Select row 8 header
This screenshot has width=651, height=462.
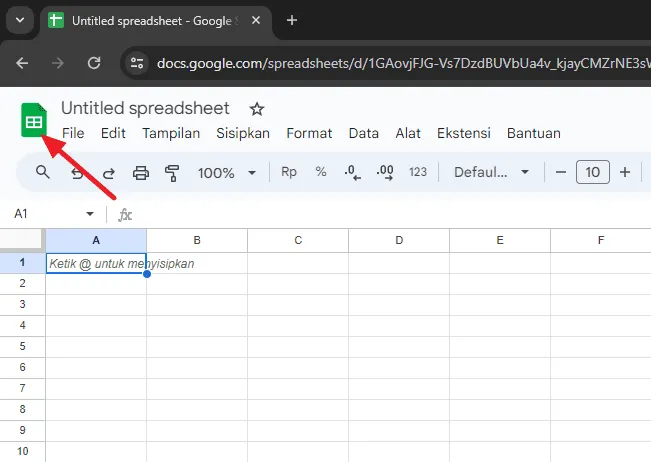point(22,409)
